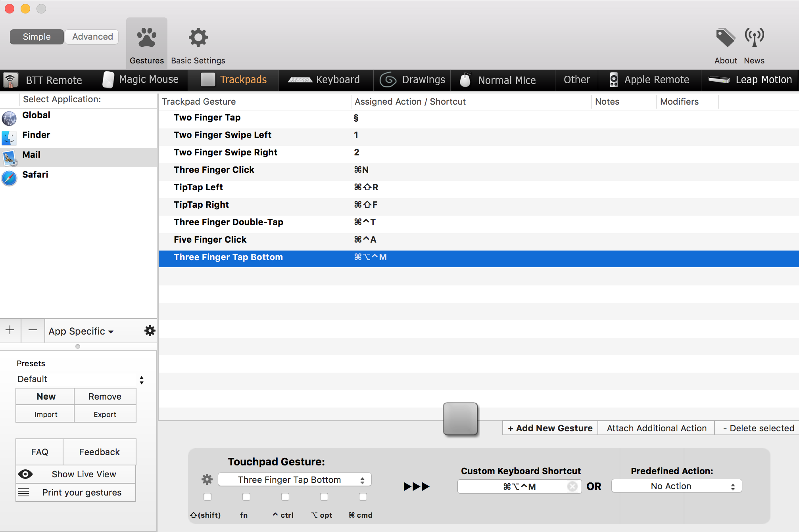
Task: Remove application with minus icon
Action: 33,330
